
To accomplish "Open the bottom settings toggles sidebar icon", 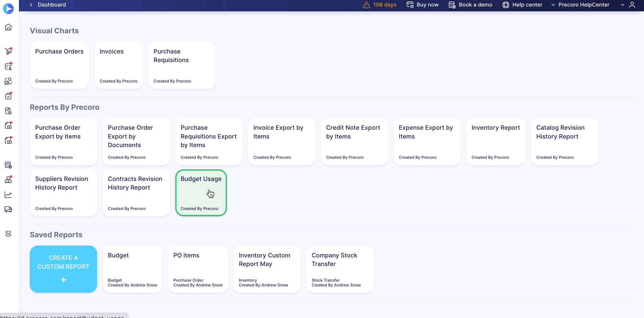I will (8, 234).
